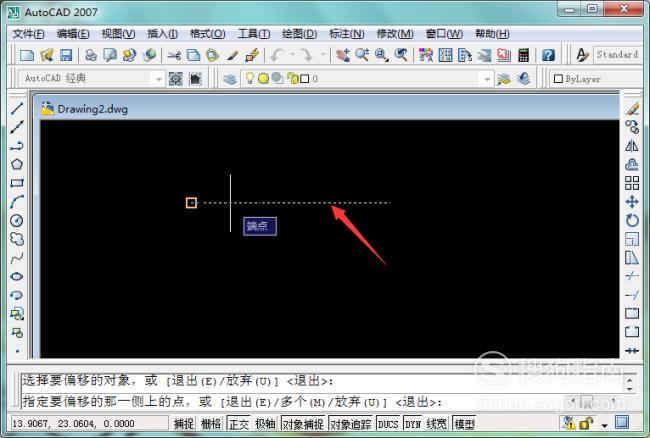
Task: Select the Circle tool
Action: [17, 220]
